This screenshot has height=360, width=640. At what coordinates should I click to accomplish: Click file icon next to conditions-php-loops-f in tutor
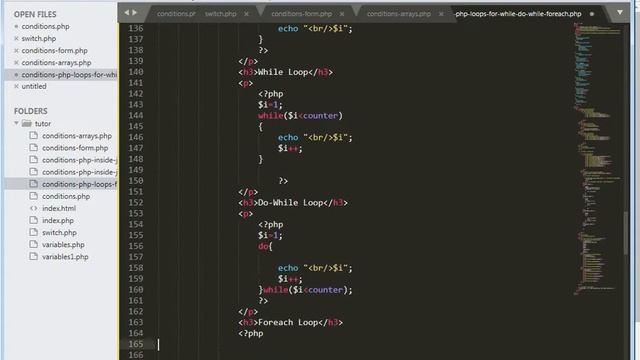point(33,184)
